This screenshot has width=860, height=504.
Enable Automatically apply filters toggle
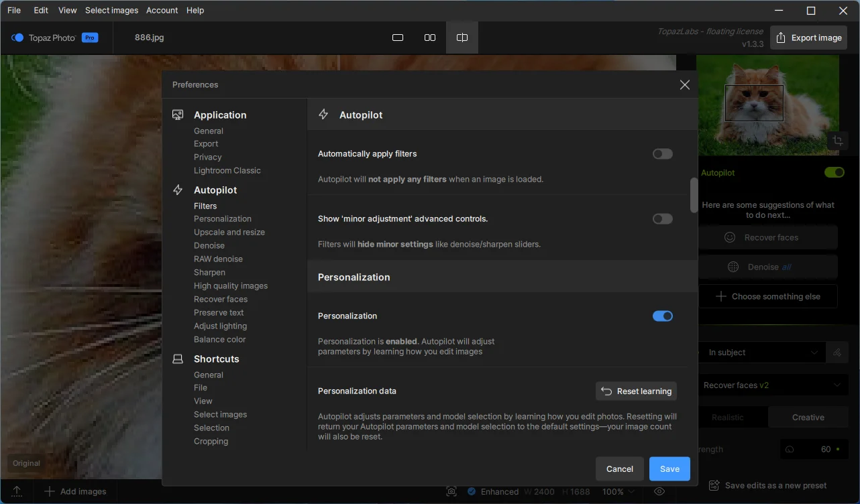pyautogui.click(x=662, y=154)
